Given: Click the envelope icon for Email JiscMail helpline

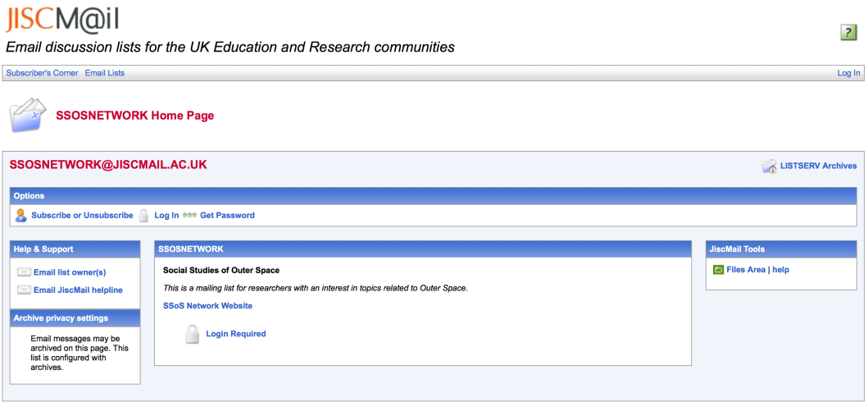Looking at the screenshot, I should 24,290.
